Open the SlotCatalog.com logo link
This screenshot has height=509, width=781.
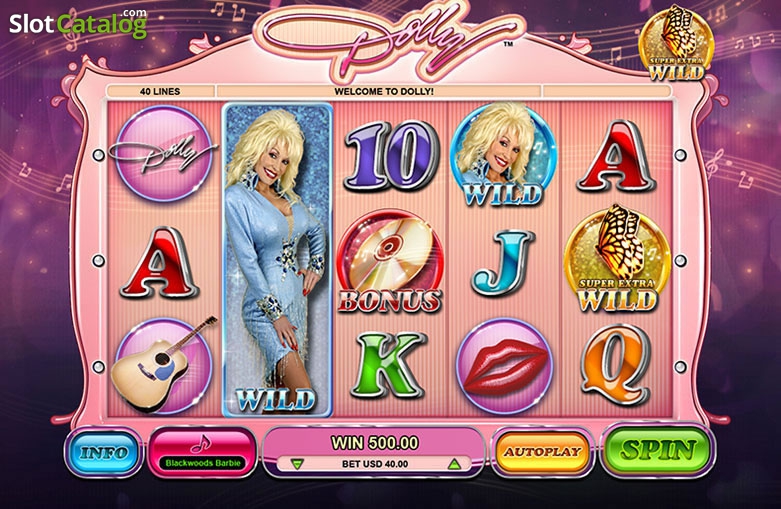(78, 23)
